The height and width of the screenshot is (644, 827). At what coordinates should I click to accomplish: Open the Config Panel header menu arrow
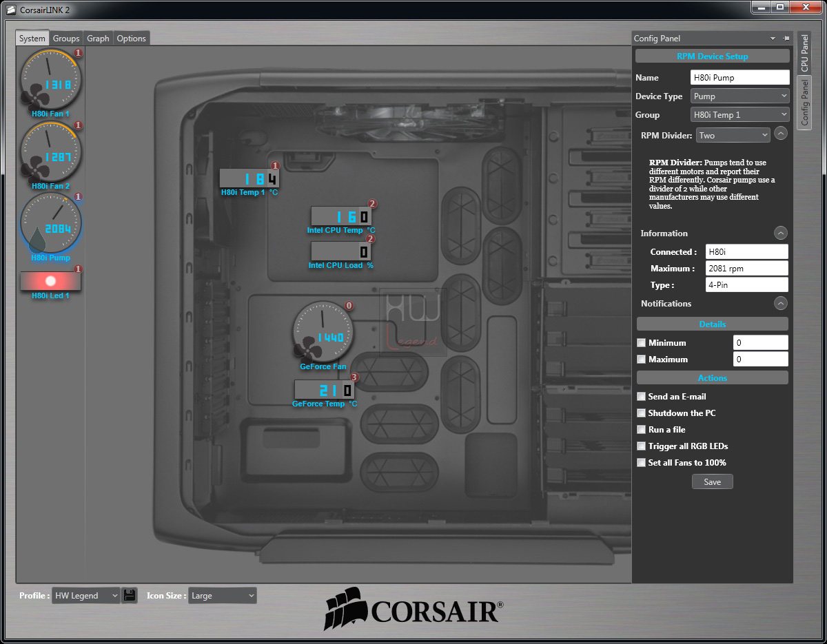coord(773,39)
